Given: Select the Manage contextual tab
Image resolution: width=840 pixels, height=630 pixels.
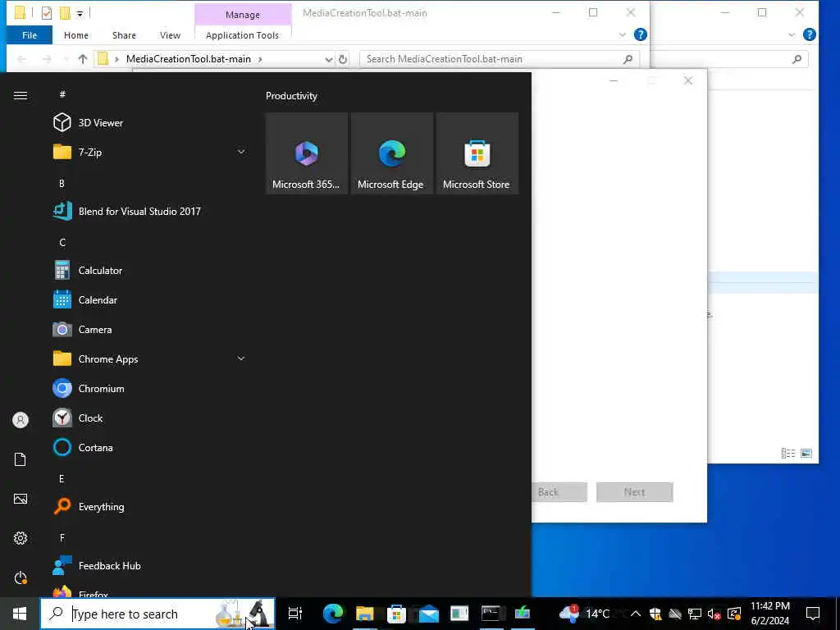Looking at the screenshot, I should 243,15.
